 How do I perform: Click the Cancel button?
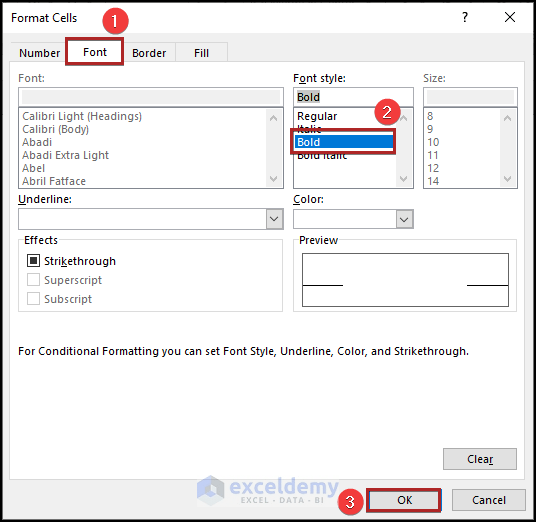(x=489, y=500)
